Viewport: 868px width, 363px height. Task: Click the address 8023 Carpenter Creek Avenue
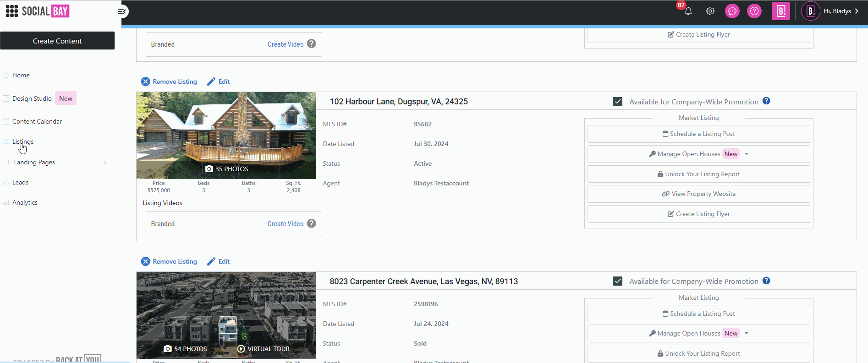pos(423,282)
